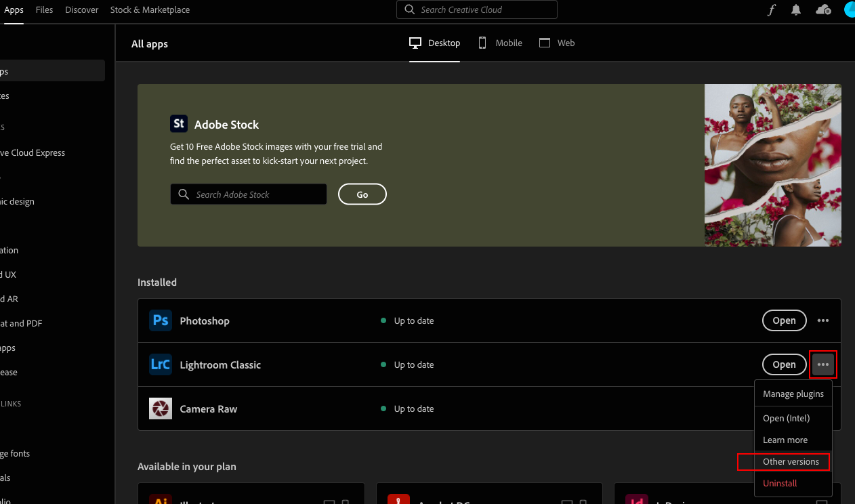Image resolution: width=855 pixels, height=504 pixels.
Task: Switch to the Mobile tab
Action: pyautogui.click(x=499, y=43)
